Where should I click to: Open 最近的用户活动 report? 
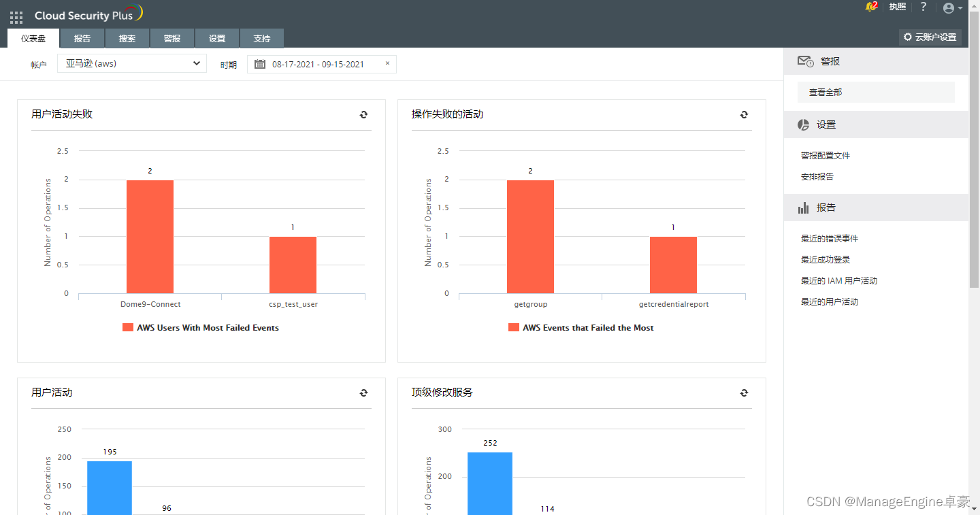coord(830,302)
